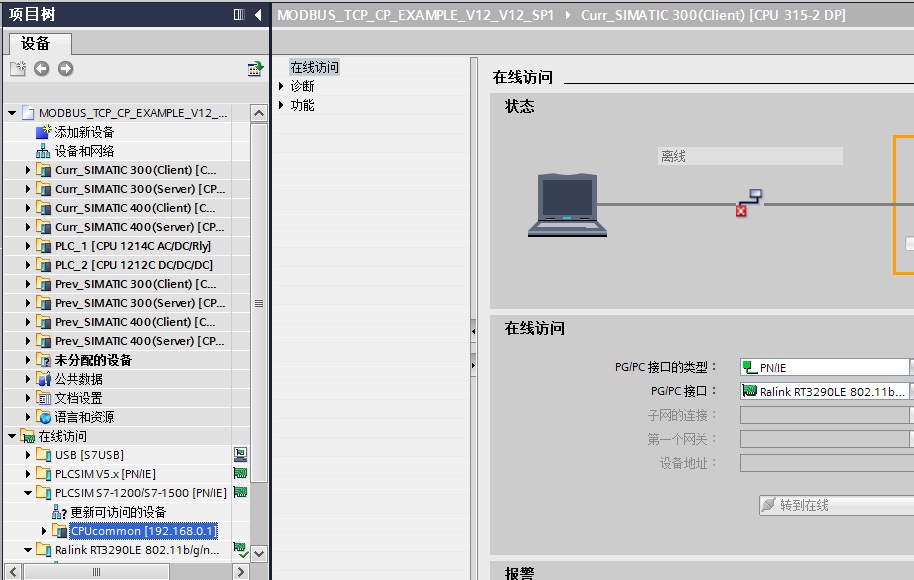Go forward with the right arrow icon
The image size is (914, 580).
click(x=65, y=69)
